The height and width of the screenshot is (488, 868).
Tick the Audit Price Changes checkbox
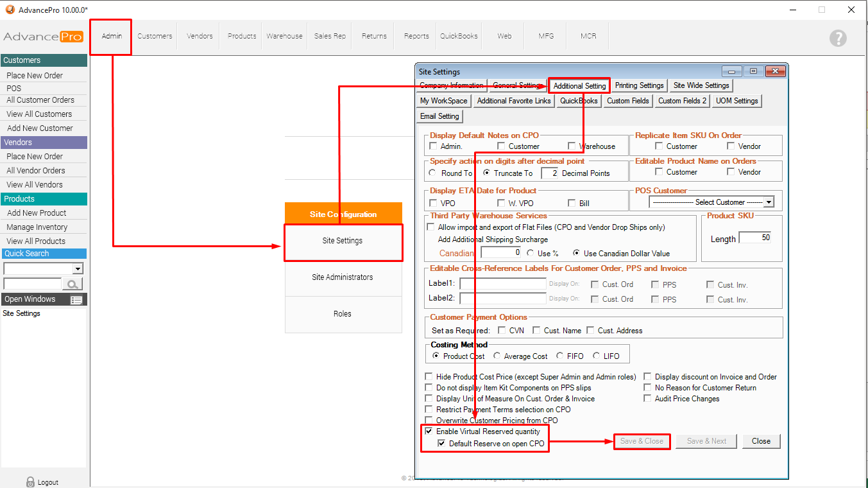pyautogui.click(x=648, y=399)
